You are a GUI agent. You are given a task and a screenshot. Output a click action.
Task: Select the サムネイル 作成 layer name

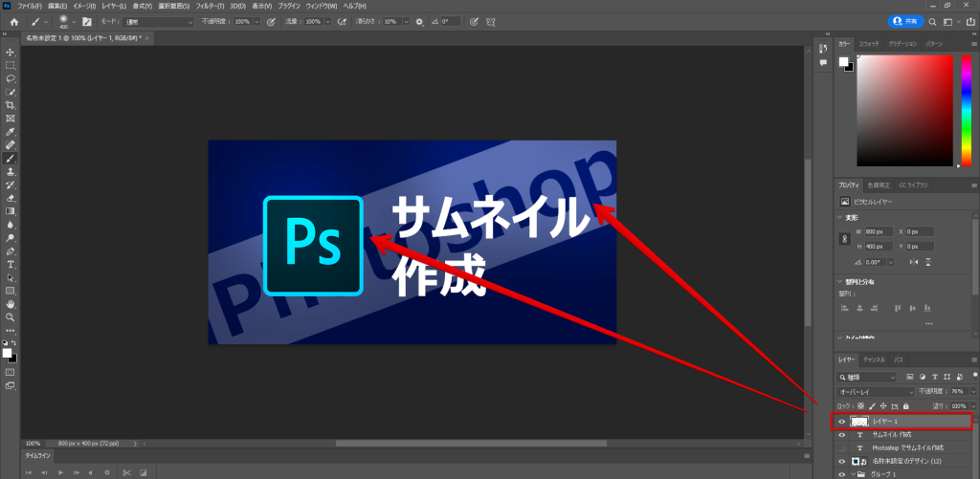point(891,435)
